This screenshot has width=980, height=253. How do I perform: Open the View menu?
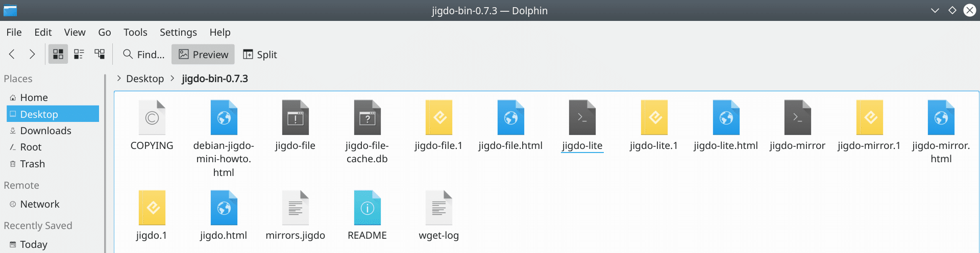75,32
